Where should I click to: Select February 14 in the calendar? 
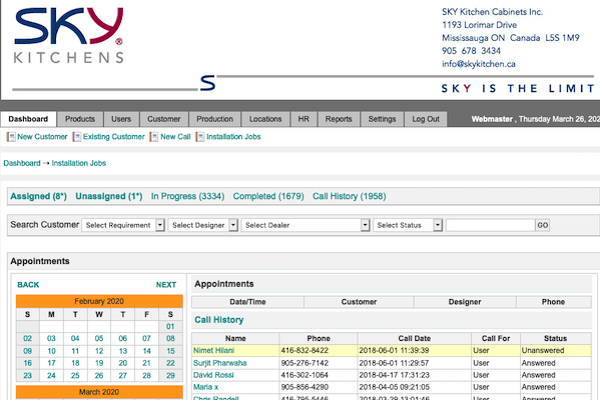[146, 351]
